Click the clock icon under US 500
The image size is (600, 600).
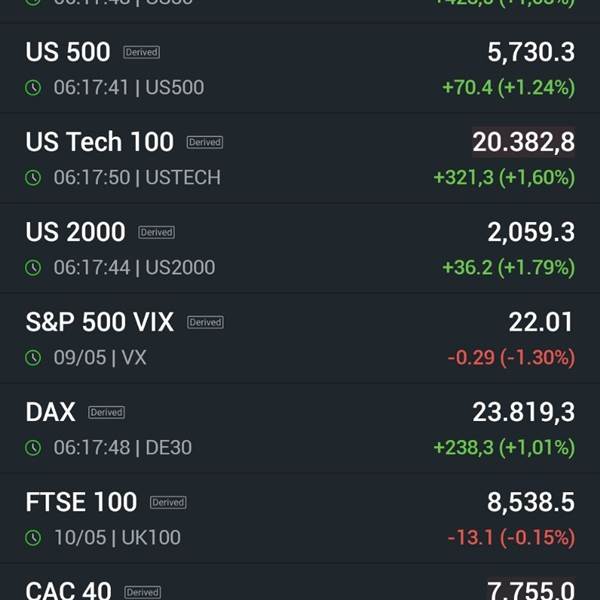tap(33, 88)
